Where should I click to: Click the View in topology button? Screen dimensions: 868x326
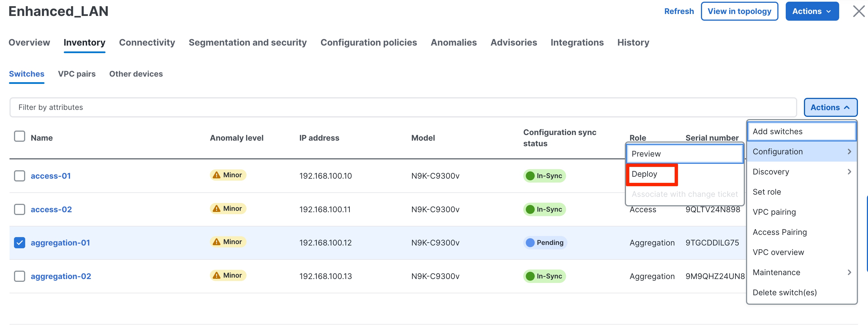tap(739, 11)
